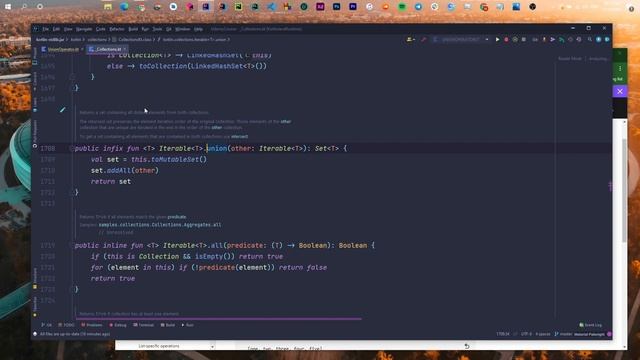This screenshot has height=360, width=640.
Task: Open the Project tool window in the left stripe
Action: tap(35, 56)
